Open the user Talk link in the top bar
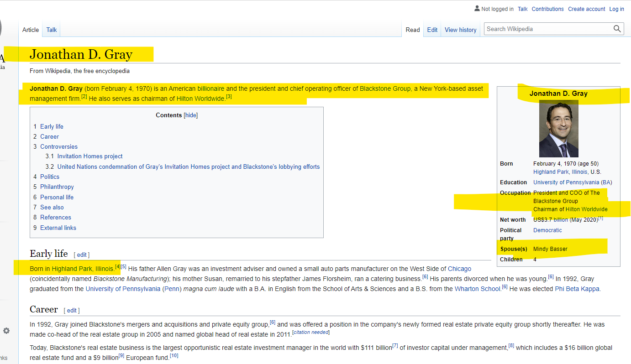Image resolution: width=631 pixels, height=364 pixels. (523, 9)
